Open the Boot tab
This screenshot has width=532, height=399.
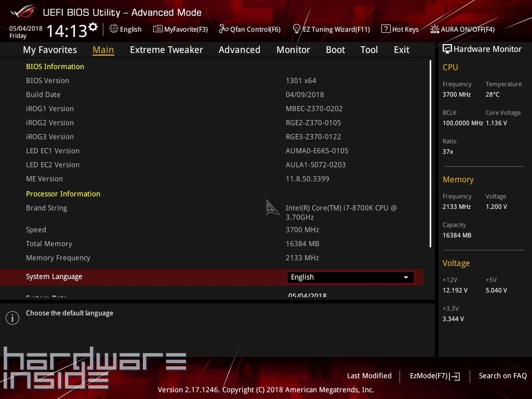335,50
